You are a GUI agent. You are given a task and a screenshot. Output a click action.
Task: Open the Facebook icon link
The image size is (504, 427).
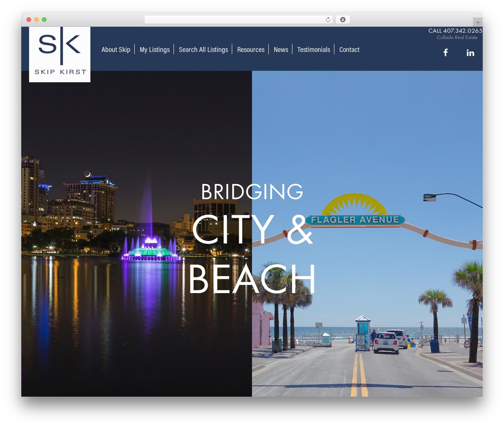[x=445, y=52]
